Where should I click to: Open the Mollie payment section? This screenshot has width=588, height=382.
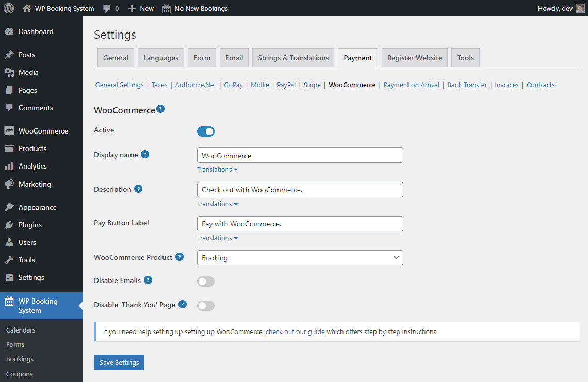tap(260, 85)
